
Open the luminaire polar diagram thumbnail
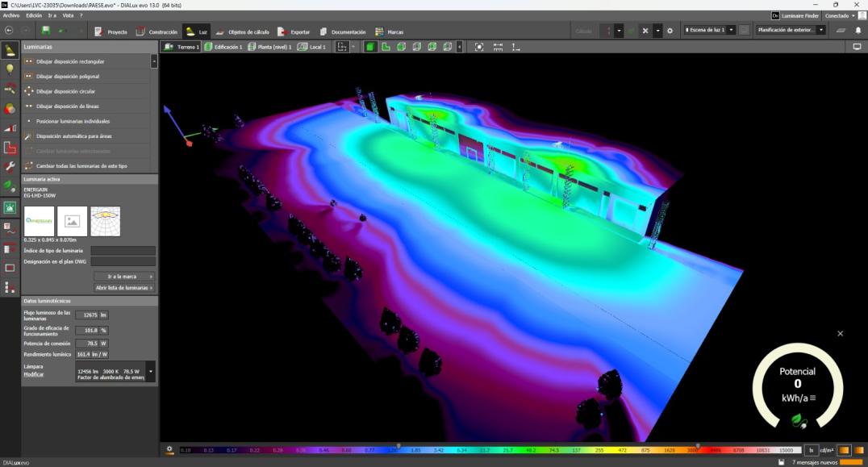(105, 221)
